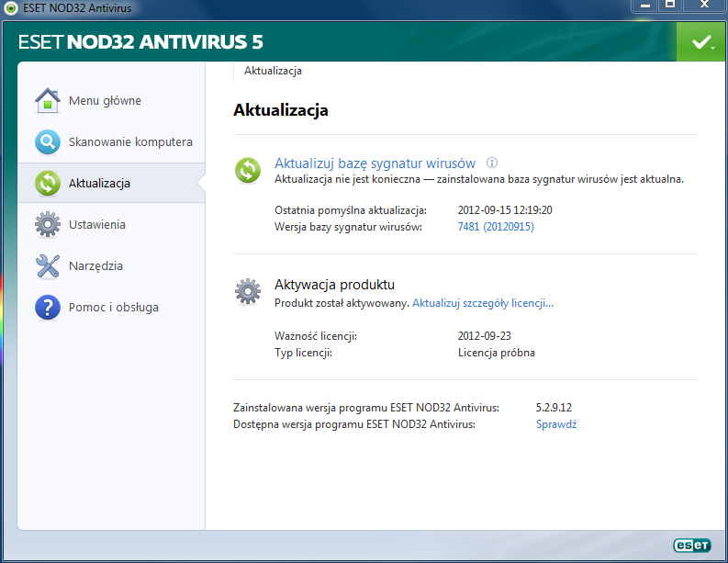
Task: Click the ESET logo at bottom right
Action: (x=692, y=545)
